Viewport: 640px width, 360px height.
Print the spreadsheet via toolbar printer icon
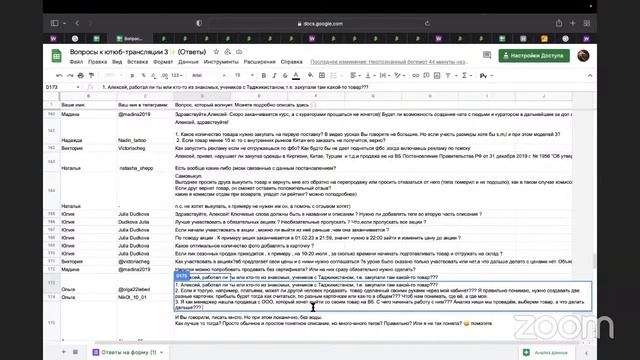(x=80, y=76)
